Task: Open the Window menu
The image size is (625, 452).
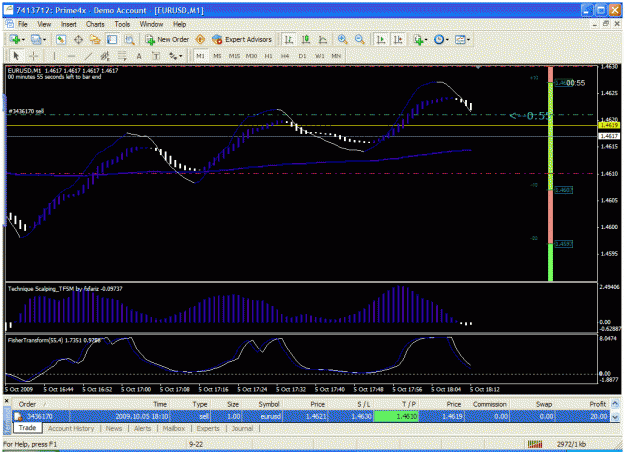Action: pyautogui.click(x=151, y=24)
